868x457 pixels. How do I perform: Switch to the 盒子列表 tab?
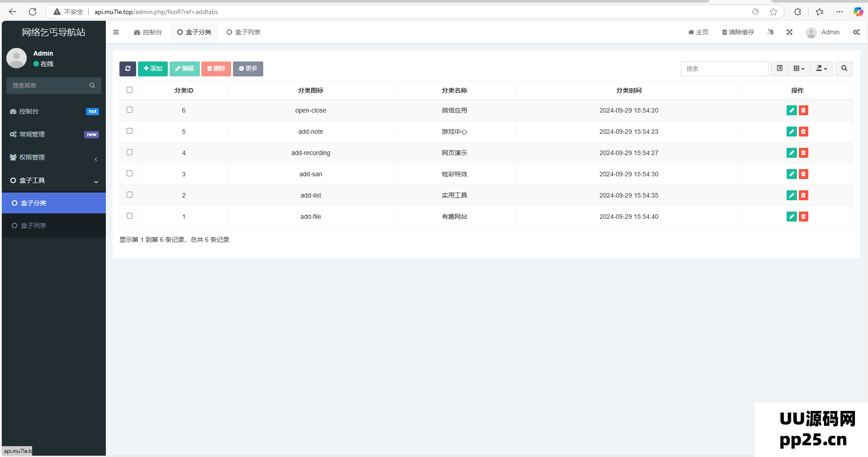tap(243, 32)
